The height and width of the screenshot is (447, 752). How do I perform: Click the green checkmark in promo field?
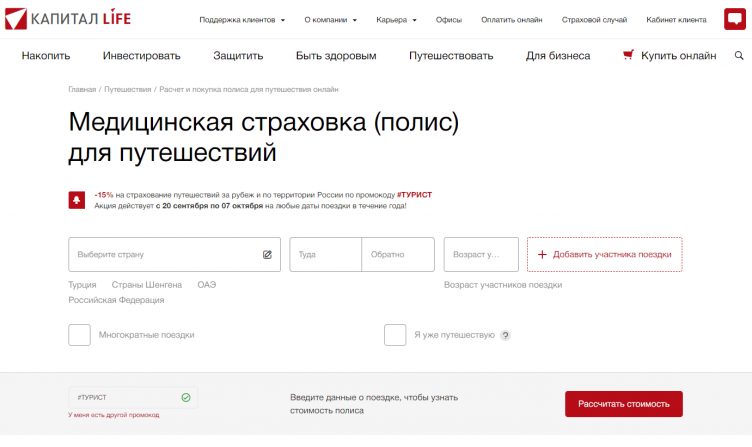[186, 398]
